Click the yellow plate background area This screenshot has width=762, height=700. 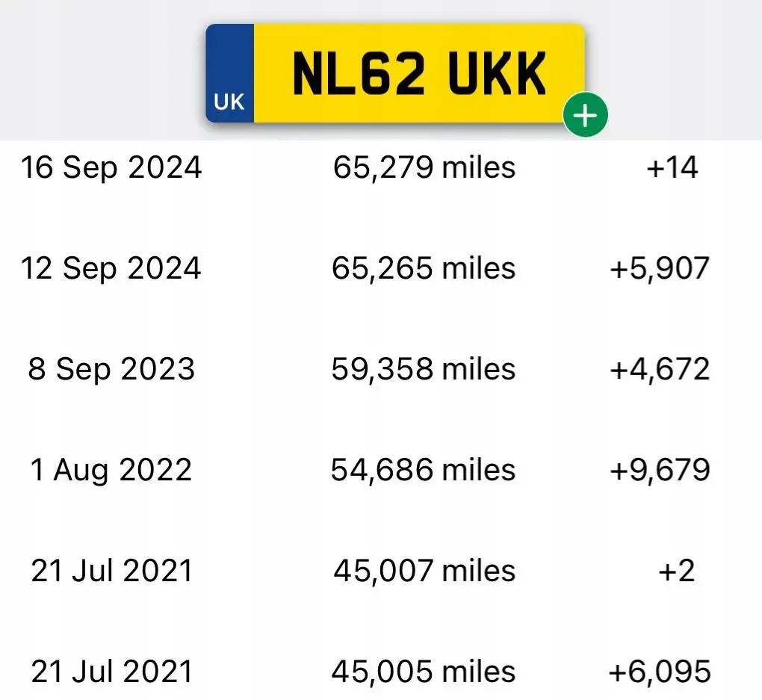click(x=419, y=73)
